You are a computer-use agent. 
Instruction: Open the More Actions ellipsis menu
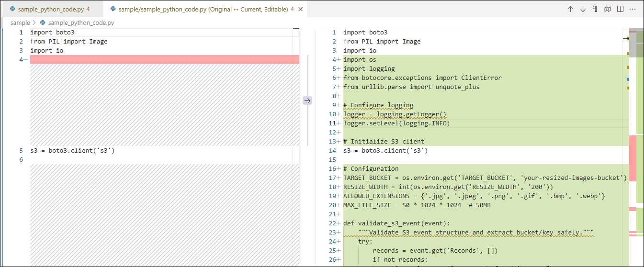tap(633, 9)
